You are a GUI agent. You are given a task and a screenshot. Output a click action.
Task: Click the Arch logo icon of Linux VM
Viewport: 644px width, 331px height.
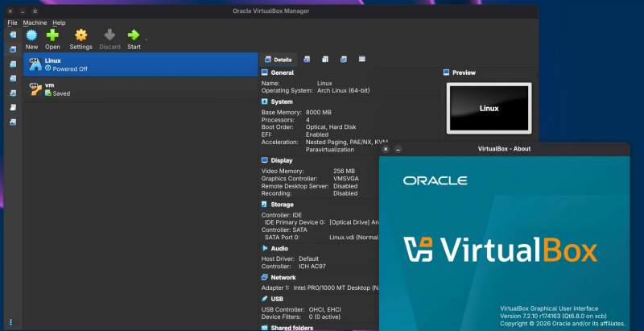click(35, 64)
